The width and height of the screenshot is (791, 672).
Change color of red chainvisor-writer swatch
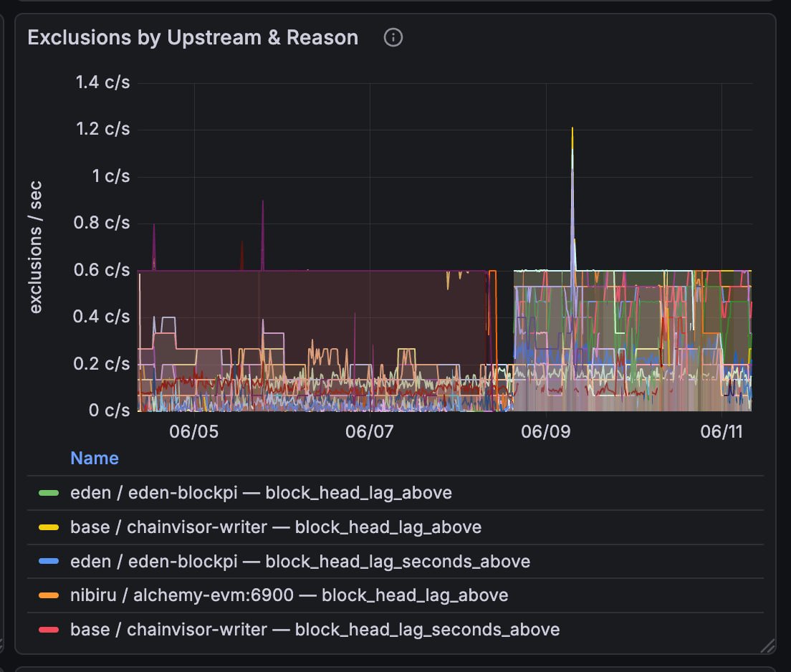(x=49, y=630)
